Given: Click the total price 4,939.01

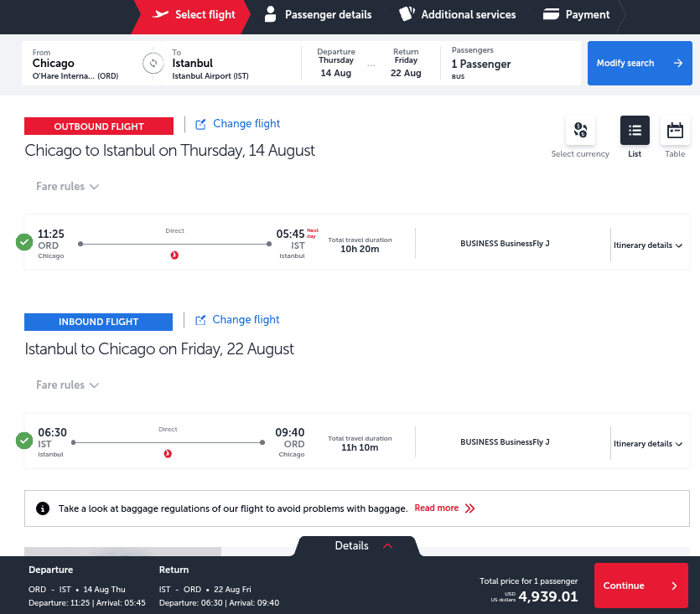Looking at the screenshot, I should click(547, 596).
